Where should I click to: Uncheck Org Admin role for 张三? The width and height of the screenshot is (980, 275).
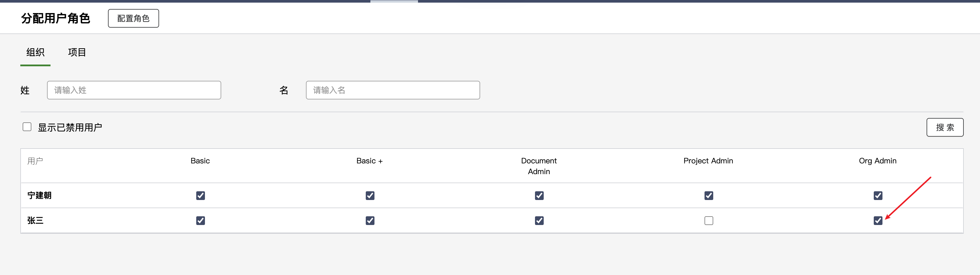click(x=878, y=221)
